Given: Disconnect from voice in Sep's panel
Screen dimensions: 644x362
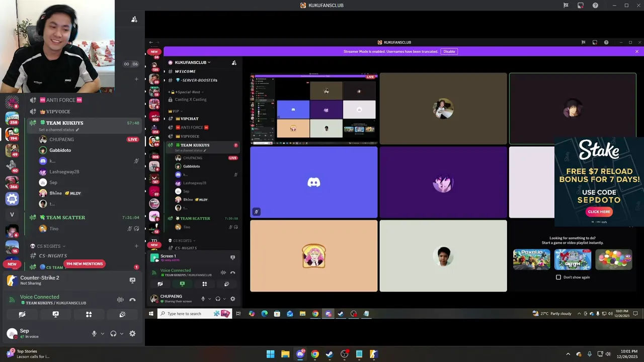Looking at the screenshot, I should point(132,300).
